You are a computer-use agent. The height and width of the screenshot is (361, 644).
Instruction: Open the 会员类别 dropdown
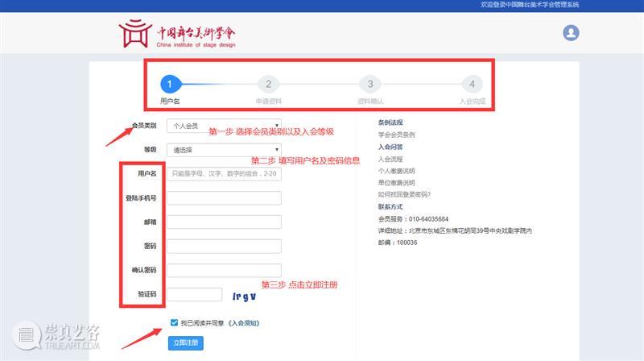[224, 126]
